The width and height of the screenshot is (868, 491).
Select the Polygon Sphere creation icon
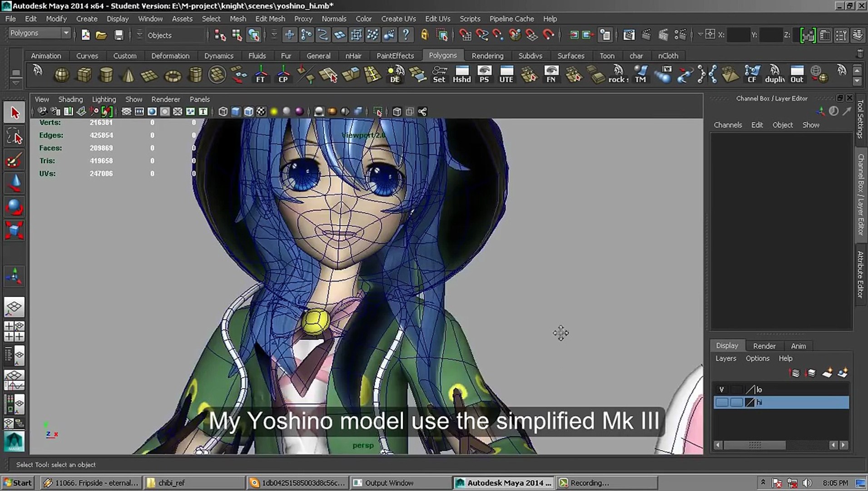click(x=62, y=75)
